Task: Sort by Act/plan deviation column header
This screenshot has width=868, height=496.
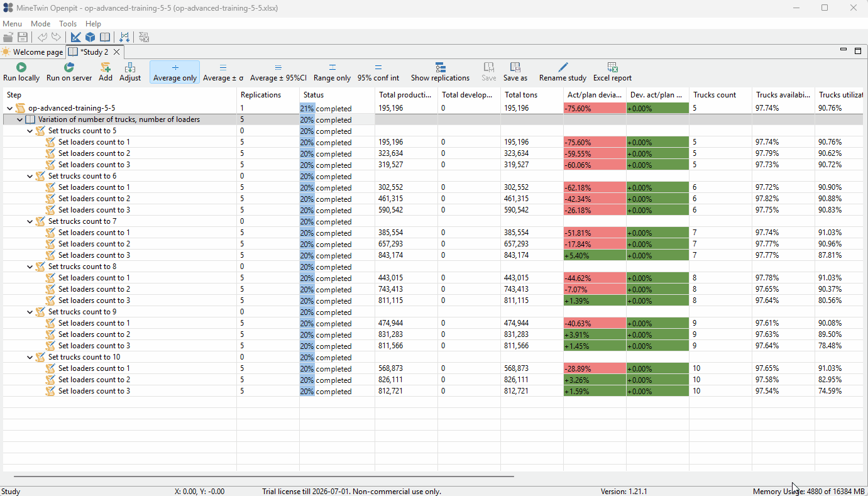Action: 595,95
